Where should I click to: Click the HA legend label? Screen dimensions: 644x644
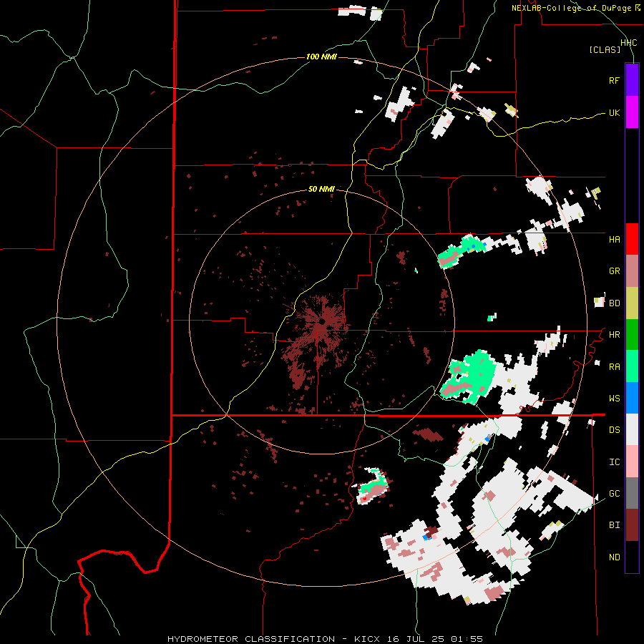pyautogui.click(x=614, y=240)
